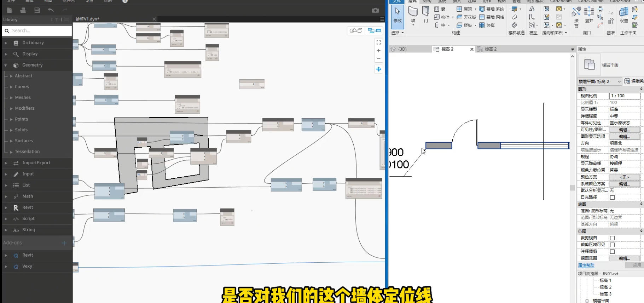Toggle the 注释裁剪 checkbox

[x=612, y=252]
